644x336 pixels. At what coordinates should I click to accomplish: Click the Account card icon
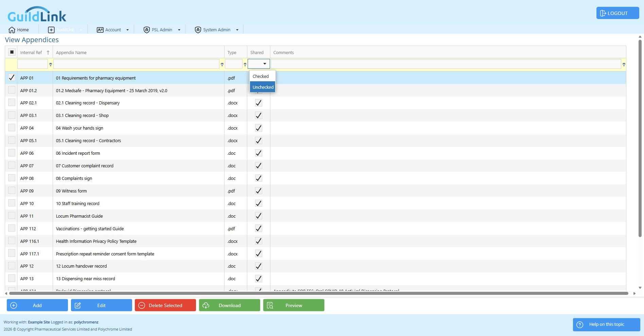click(100, 30)
